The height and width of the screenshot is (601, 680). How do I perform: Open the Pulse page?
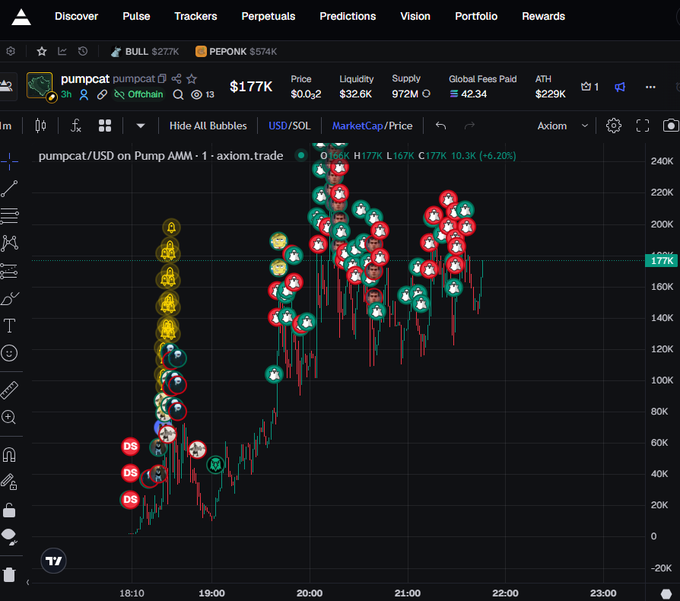pyautogui.click(x=136, y=16)
